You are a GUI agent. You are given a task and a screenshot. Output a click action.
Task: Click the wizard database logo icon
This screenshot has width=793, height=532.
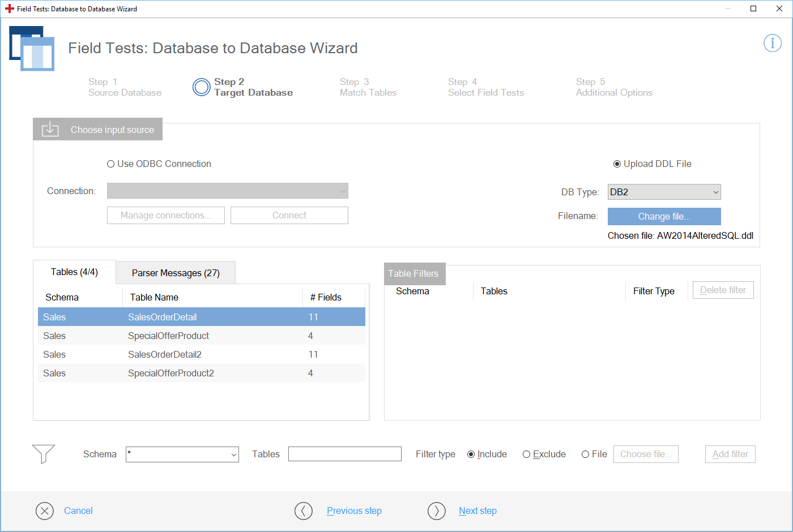pyautogui.click(x=32, y=49)
